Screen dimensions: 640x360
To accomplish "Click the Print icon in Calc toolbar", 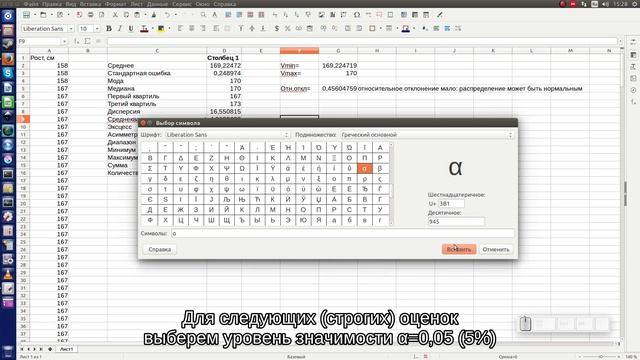I will point(90,15).
